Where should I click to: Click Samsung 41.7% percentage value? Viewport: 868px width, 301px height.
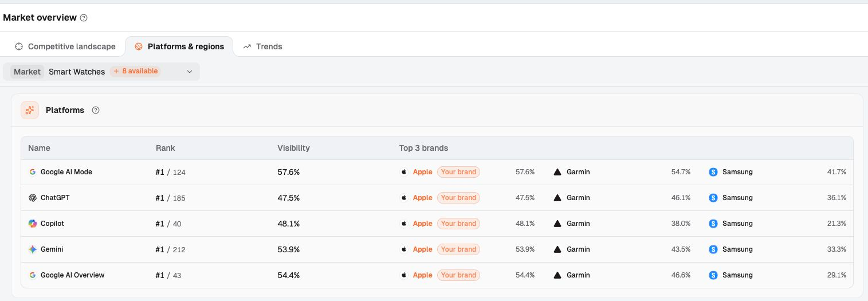pyautogui.click(x=836, y=172)
